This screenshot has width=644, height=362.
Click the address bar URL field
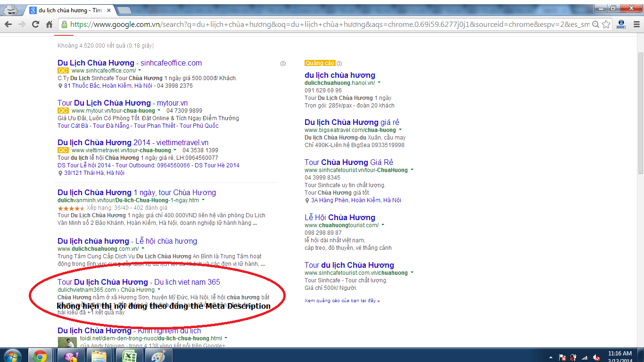[x=330, y=25]
